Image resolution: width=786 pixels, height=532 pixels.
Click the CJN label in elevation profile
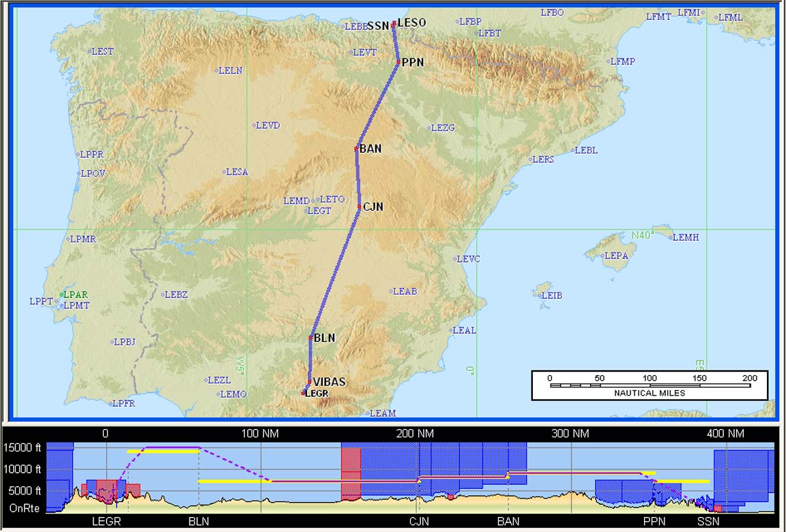(419, 522)
